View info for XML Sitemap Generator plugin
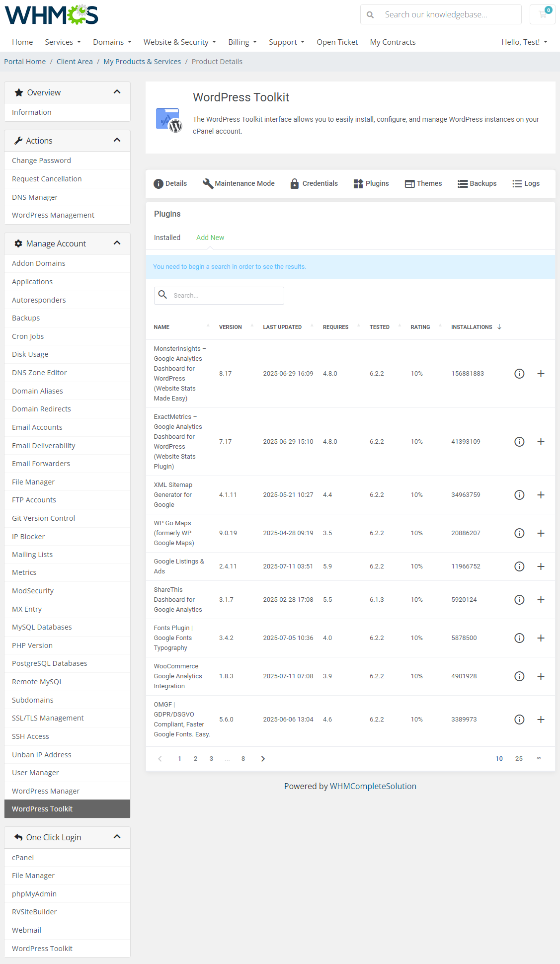This screenshot has width=560, height=964. point(519,495)
